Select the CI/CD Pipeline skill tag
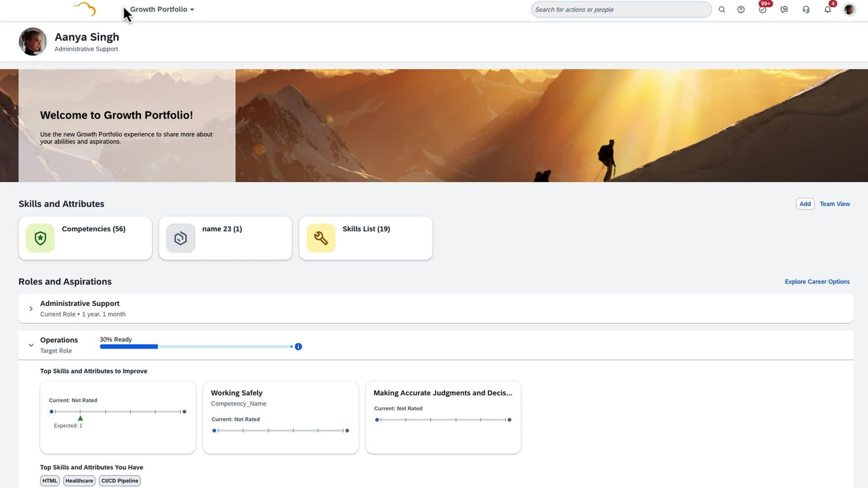This screenshot has height=488, width=868. point(119,480)
